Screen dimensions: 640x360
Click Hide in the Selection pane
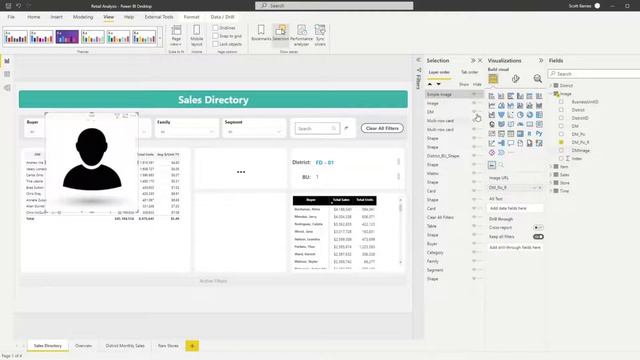click(477, 84)
